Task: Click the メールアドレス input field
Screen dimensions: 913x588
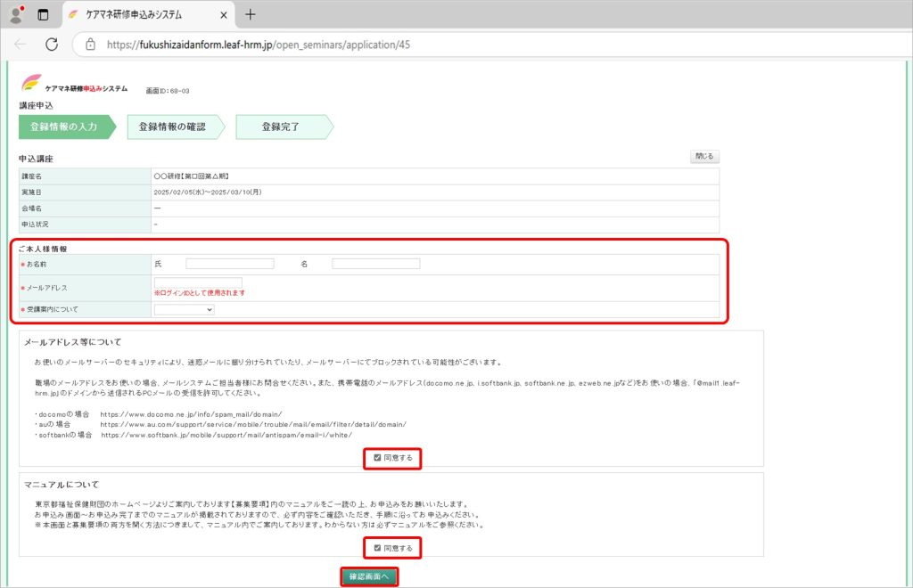Action: coord(198,282)
